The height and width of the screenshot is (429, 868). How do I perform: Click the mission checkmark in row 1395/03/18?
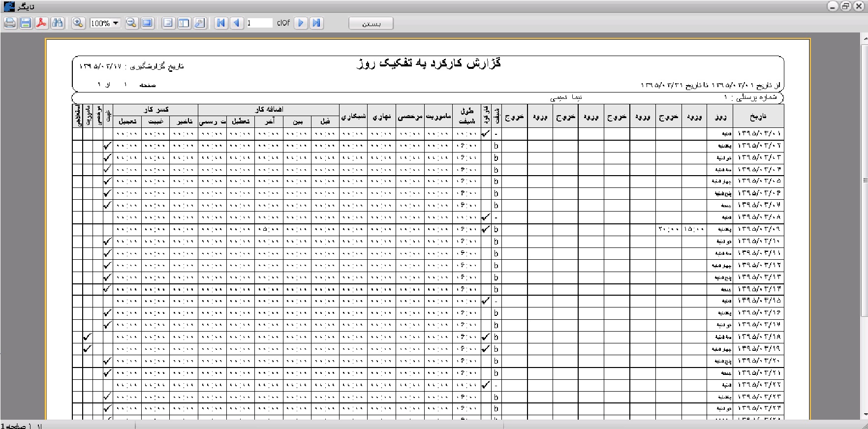tap(88, 337)
